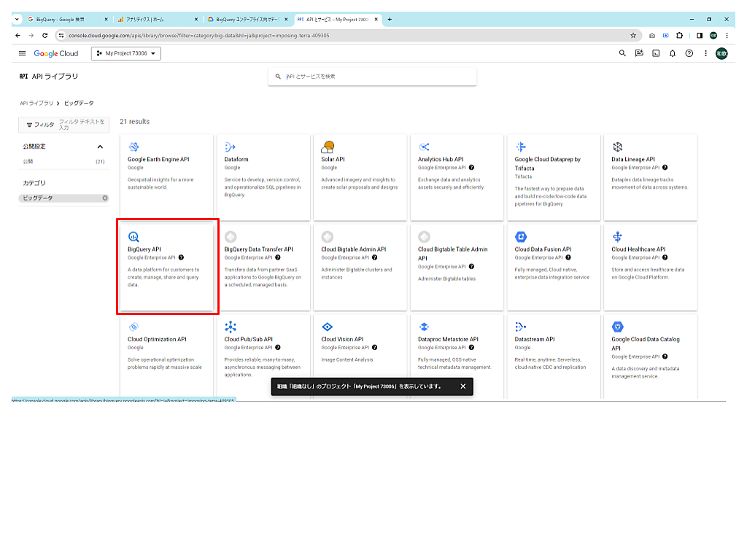Open the Datastream API icon
This screenshot has width=747, height=560.
click(x=521, y=327)
